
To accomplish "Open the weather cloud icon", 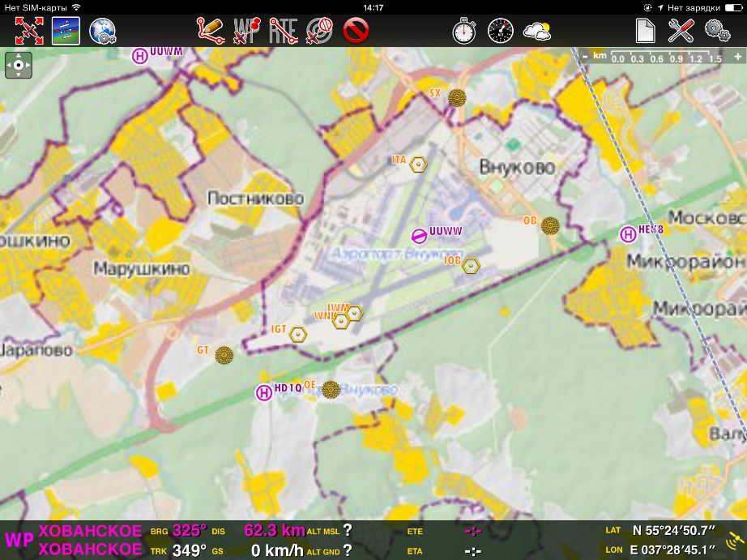I will pyautogui.click(x=537, y=31).
